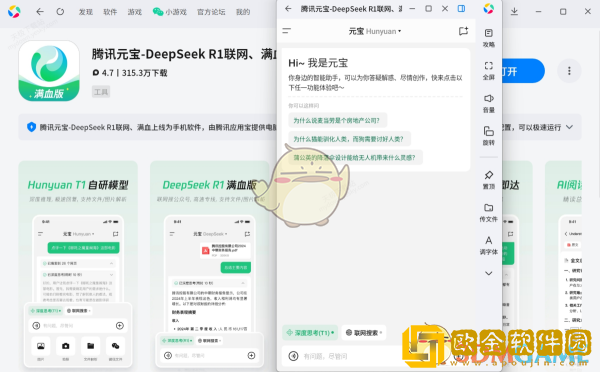Start a new chat in 元宝

[463, 31]
